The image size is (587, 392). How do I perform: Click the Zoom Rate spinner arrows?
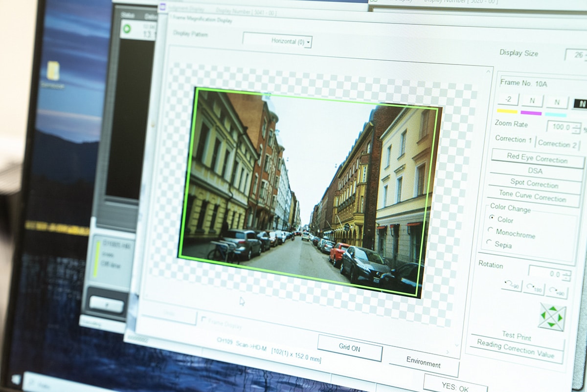click(577, 128)
